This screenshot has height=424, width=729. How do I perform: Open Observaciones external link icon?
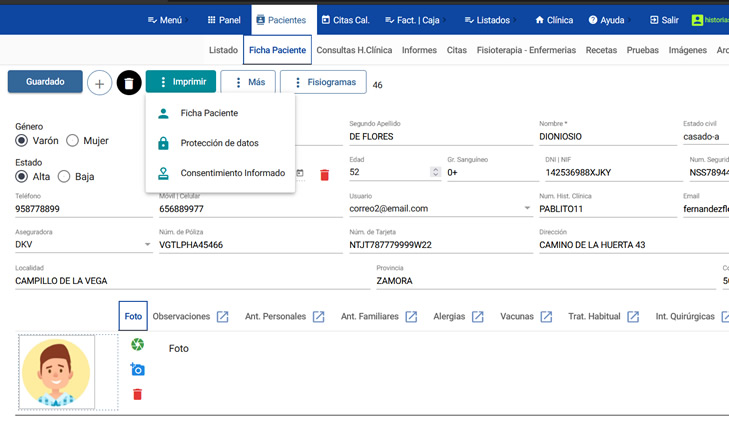(222, 317)
